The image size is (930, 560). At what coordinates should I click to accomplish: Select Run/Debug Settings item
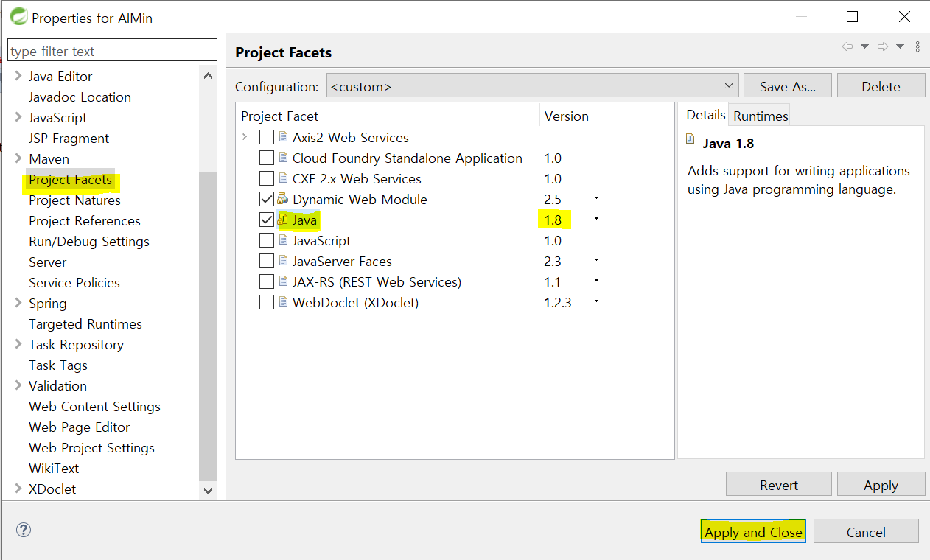coord(88,242)
